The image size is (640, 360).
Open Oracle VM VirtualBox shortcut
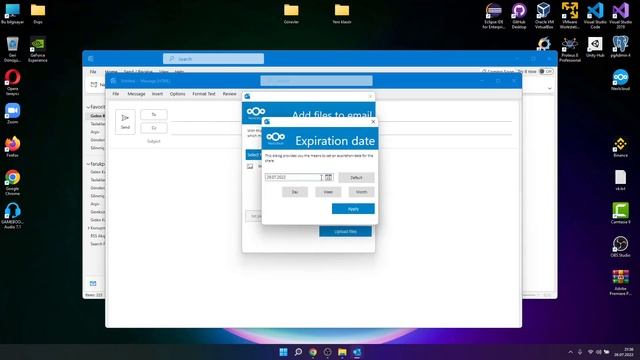[x=544, y=16]
